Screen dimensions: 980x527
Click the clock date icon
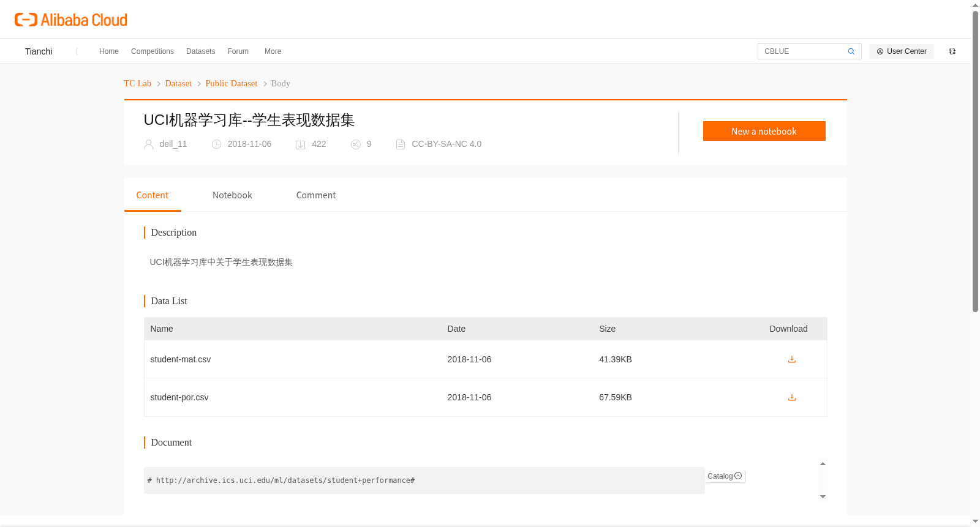point(216,144)
